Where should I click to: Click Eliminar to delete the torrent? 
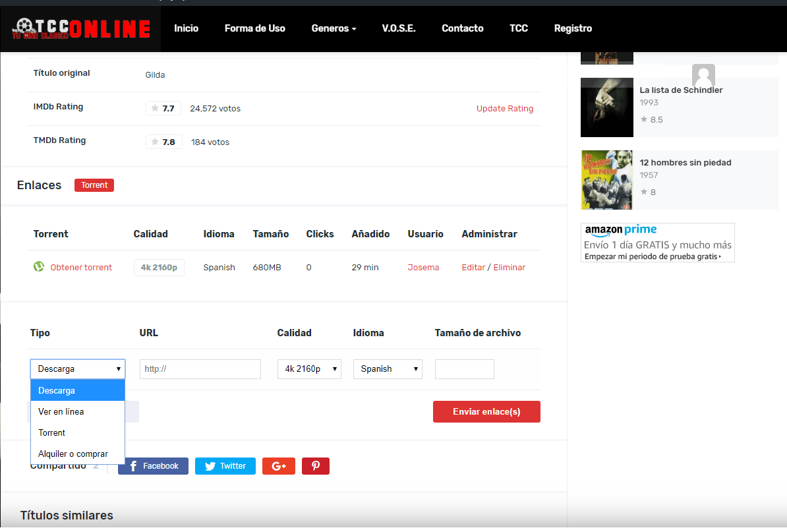coord(509,268)
